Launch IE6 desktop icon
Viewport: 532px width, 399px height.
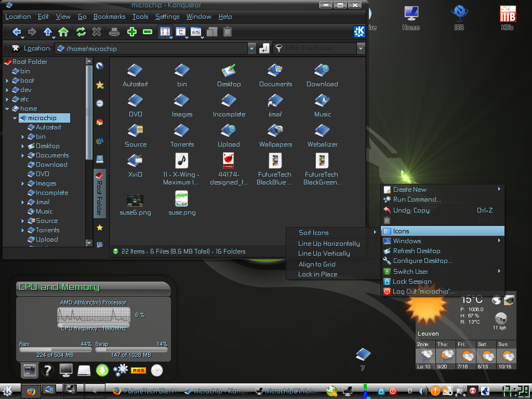coord(459,18)
